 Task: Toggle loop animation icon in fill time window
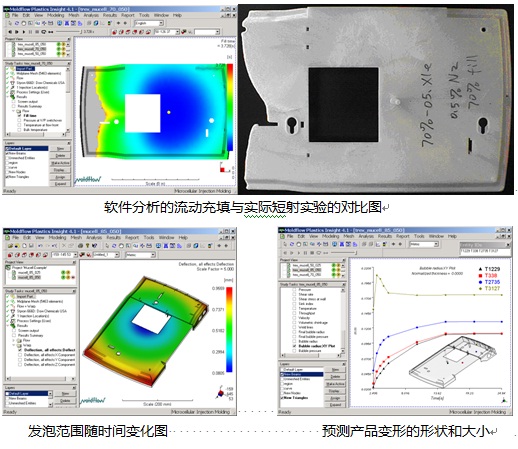44,32
